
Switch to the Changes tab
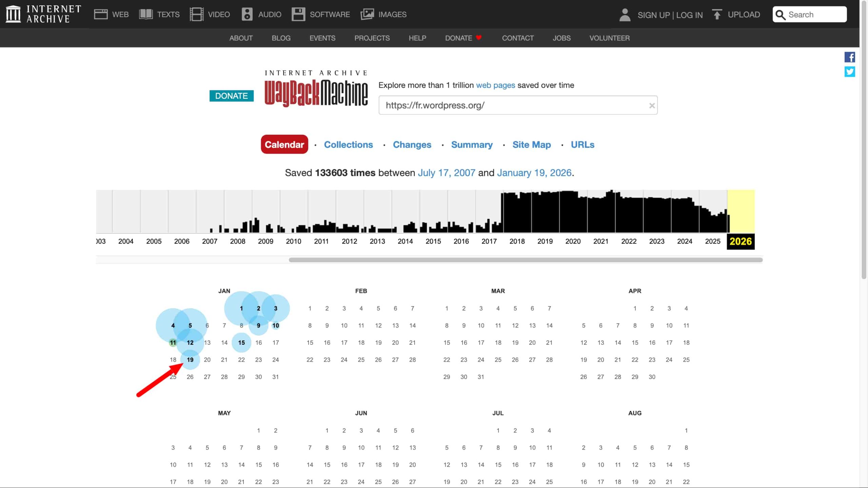412,145
